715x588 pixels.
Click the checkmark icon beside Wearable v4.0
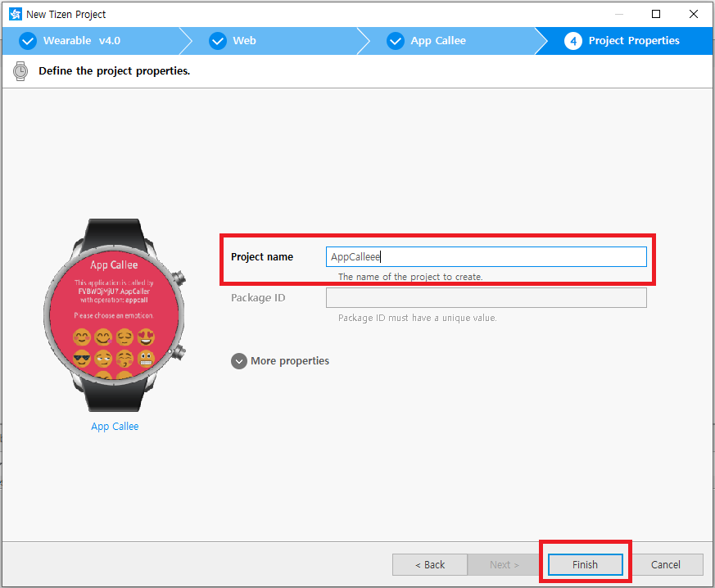[28, 41]
